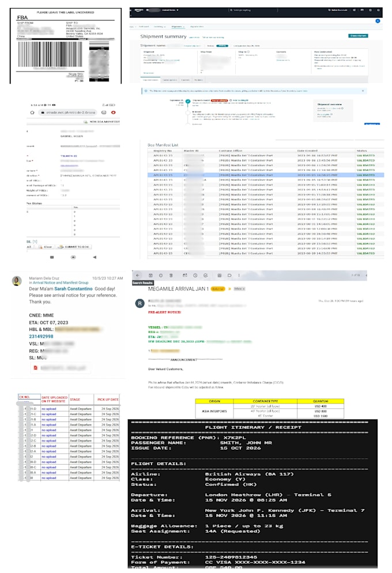The image size is (392, 573).
Task: Click British Airways (BA 117) text
Action: pos(249,474)
